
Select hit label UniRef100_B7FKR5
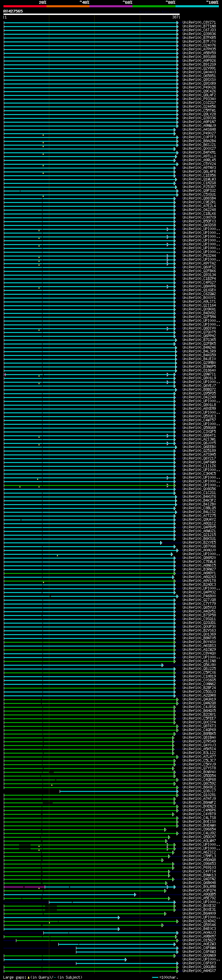tap(199, 38)
